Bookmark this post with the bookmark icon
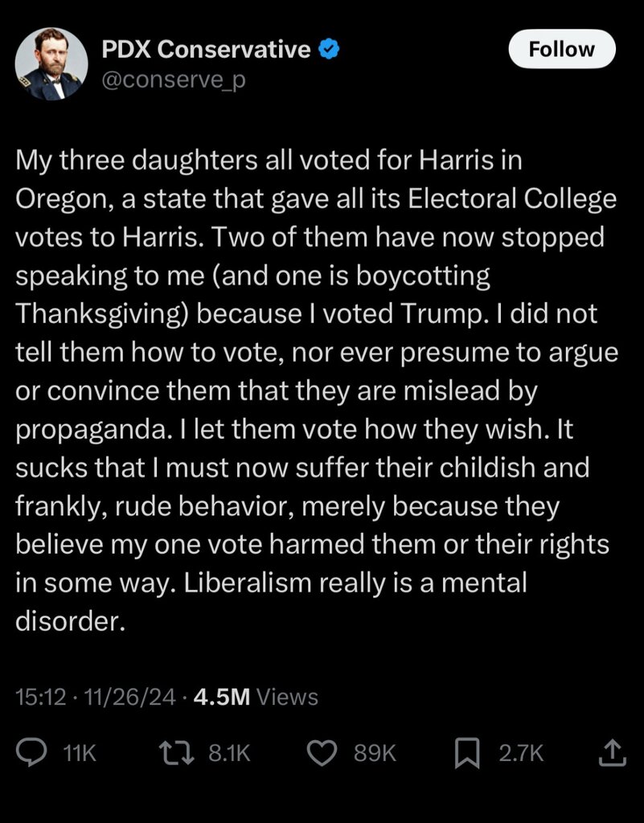This screenshot has height=823, width=644. 467,752
